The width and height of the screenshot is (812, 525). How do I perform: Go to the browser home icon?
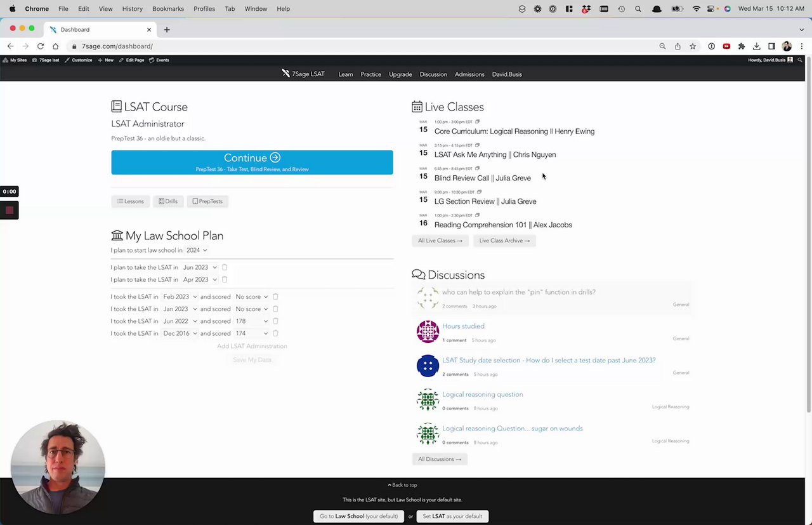[56, 46]
